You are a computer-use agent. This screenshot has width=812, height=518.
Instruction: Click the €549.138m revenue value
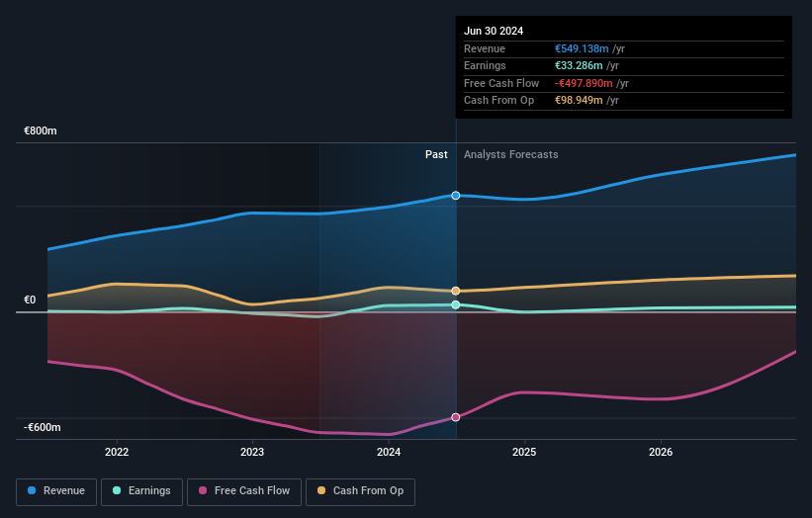(582, 48)
